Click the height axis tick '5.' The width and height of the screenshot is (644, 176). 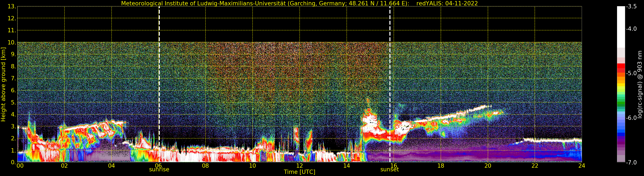coord(13,102)
